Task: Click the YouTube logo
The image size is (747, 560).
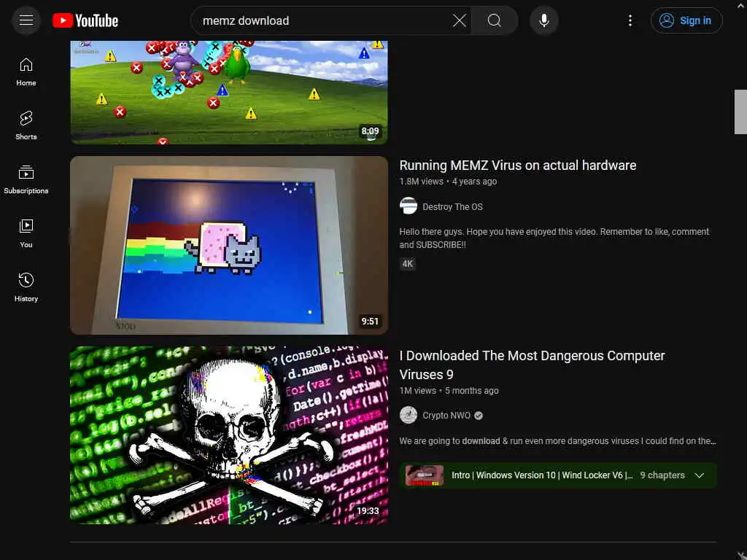Action: (x=85, y=20)
